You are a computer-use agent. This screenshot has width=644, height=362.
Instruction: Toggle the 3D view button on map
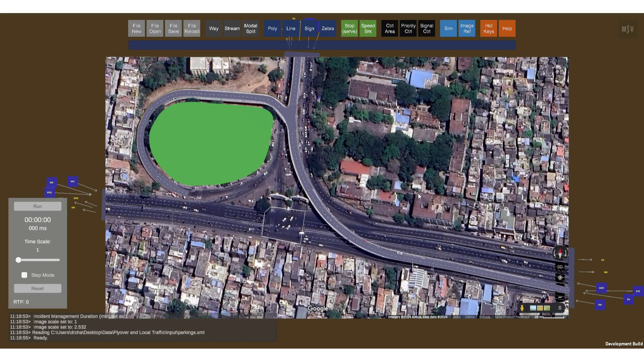tap(560, 267)
